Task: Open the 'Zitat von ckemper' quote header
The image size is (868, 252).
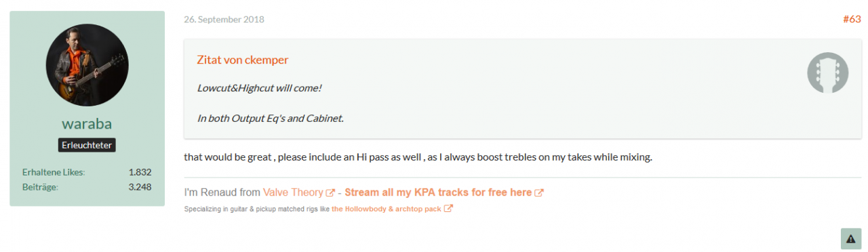Action: 243,60
